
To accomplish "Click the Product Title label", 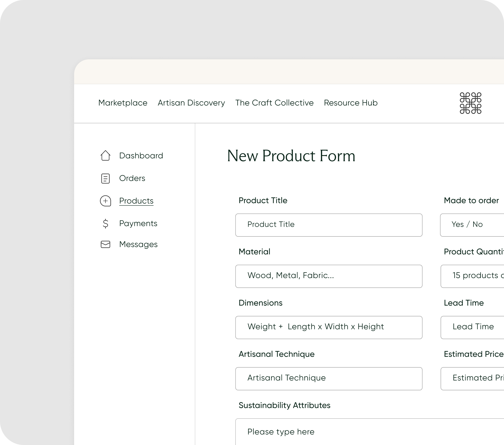I will [263, 200].
